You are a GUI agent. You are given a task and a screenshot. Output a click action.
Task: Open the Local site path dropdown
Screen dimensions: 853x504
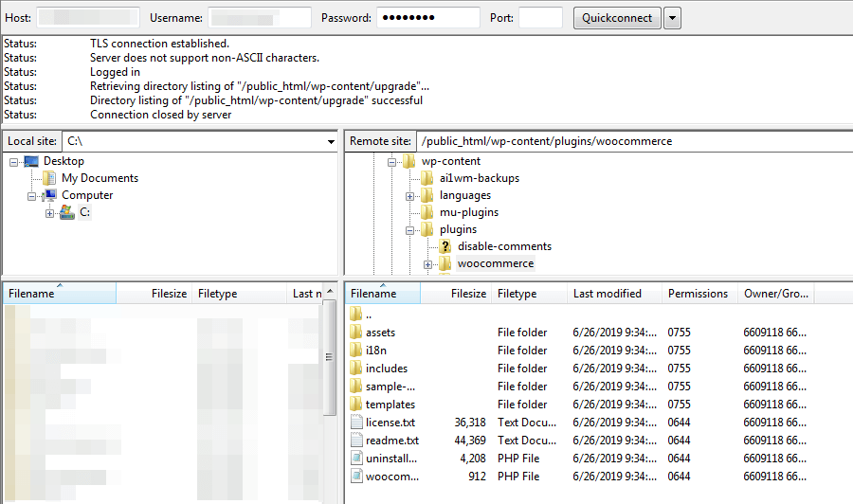[330, 141]
